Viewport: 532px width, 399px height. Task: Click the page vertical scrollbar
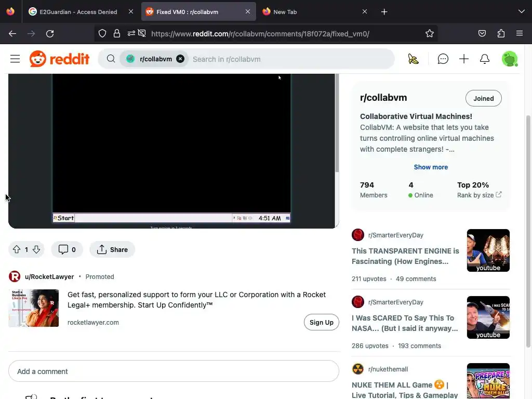coord(528,231)
